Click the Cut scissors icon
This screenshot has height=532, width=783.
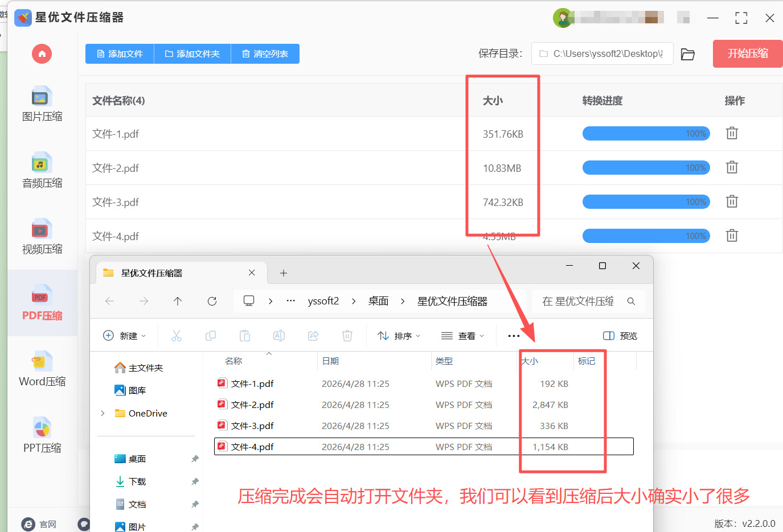177,336
